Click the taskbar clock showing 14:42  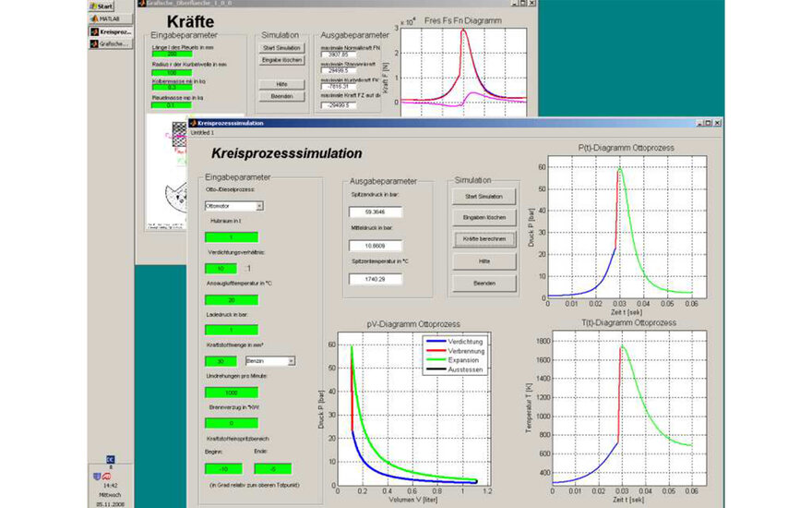click(x=110, y=486)
